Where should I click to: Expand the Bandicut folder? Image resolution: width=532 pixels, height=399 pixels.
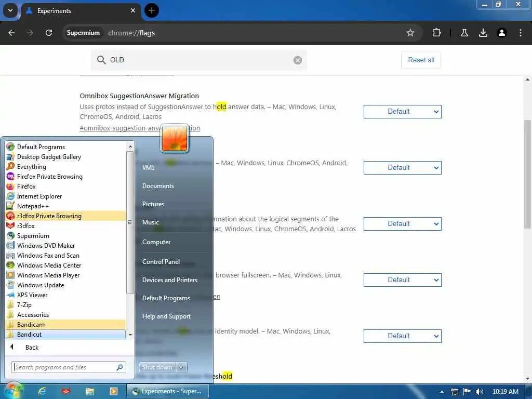click(x=66, y=334)
